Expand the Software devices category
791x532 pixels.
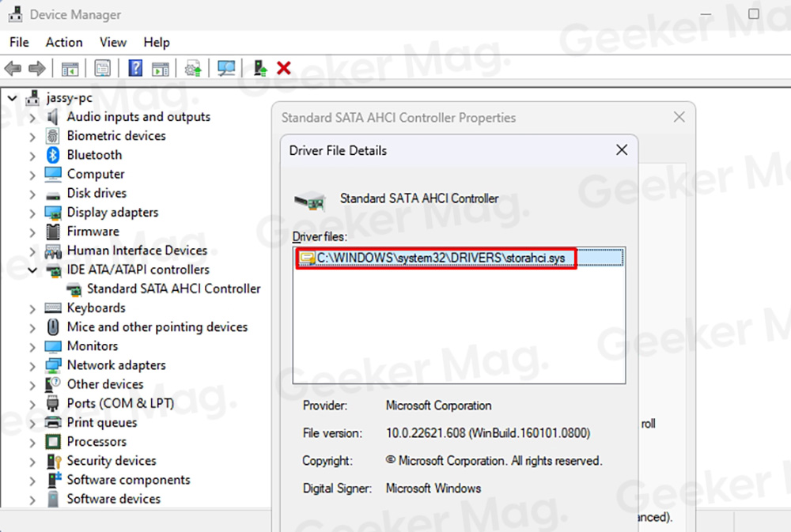(32, 500)
